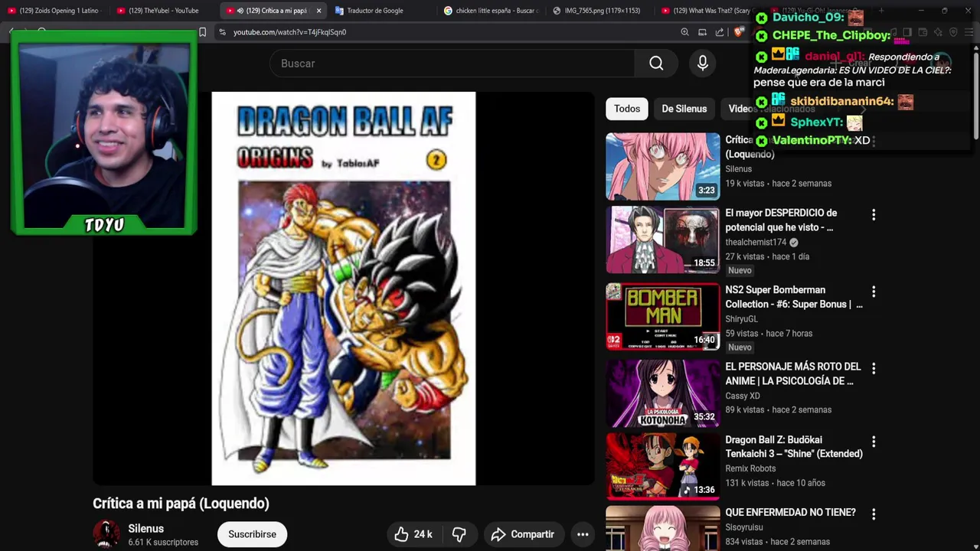Open Silenus channel avatar
Image resolution: width=980 pixels, height=551 pixels.
[x=106, y=534]
